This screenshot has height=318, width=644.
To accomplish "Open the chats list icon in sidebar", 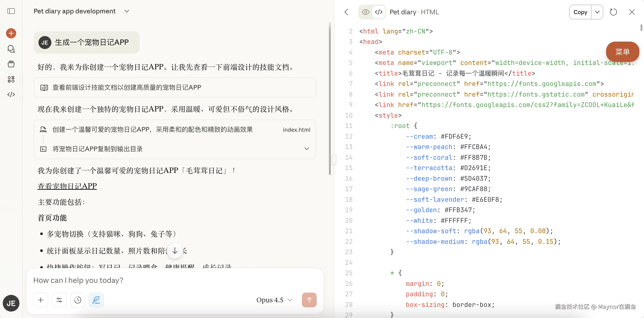I will point(11,49).
